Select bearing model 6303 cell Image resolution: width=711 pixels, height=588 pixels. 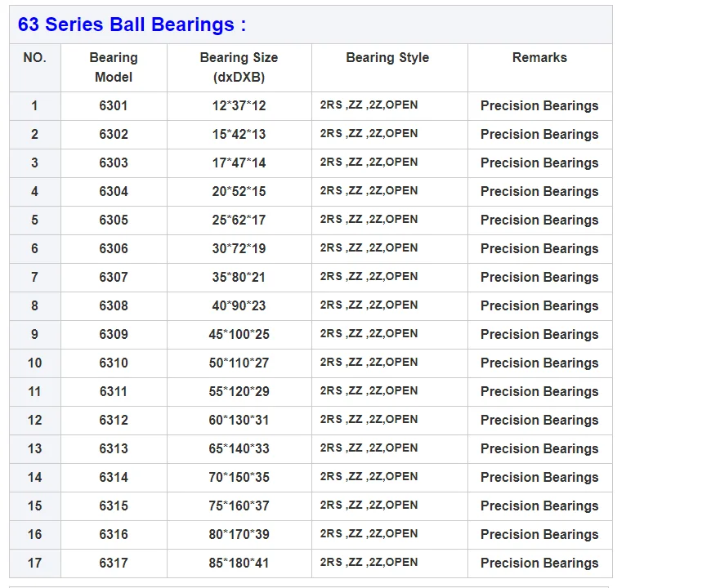(x=114, y=163)
